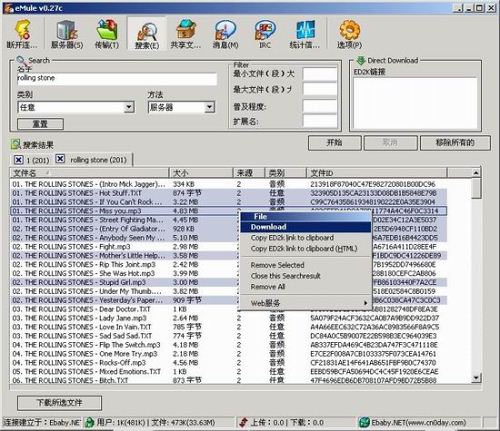Click the minimum file size filter field

[320, 74]
